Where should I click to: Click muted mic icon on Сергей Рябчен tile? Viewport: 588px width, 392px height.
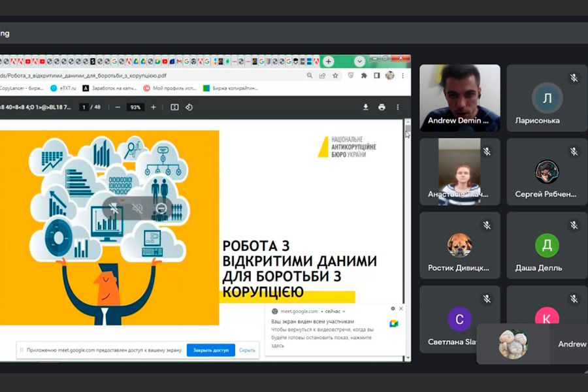coord(574,152)
